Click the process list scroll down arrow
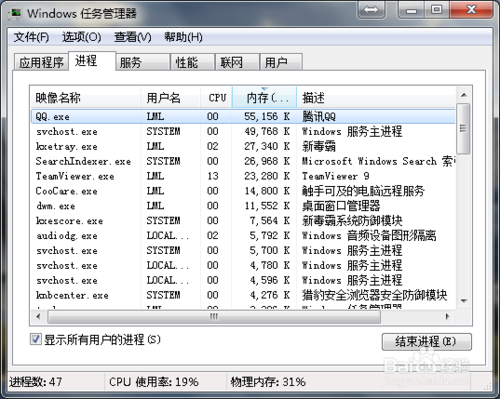The height and width of the screenshot is (399, 500). pyautogui.click(x=463, y=301)
